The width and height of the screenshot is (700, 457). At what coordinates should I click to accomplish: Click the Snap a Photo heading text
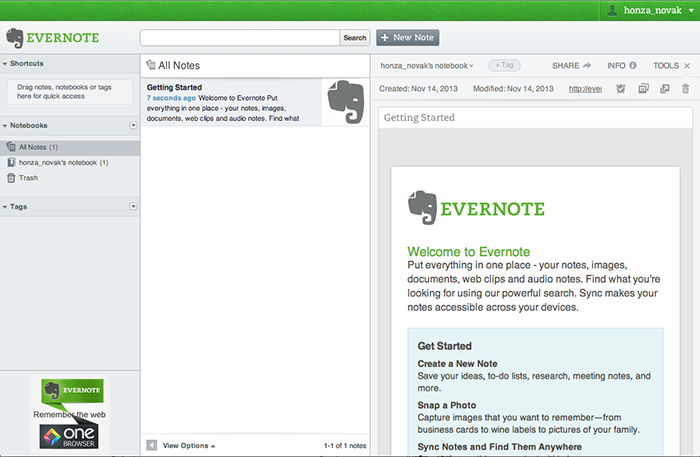(x=446, y=405)
